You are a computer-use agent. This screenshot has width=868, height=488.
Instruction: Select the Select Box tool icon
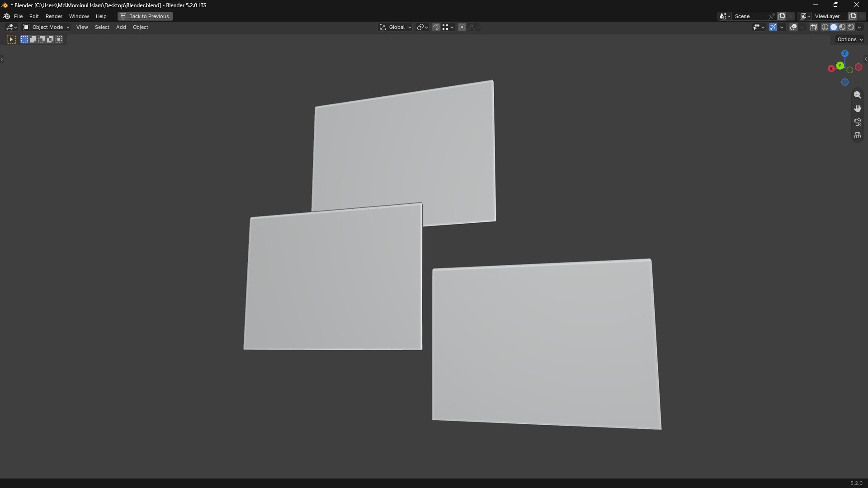pos(11,40)
